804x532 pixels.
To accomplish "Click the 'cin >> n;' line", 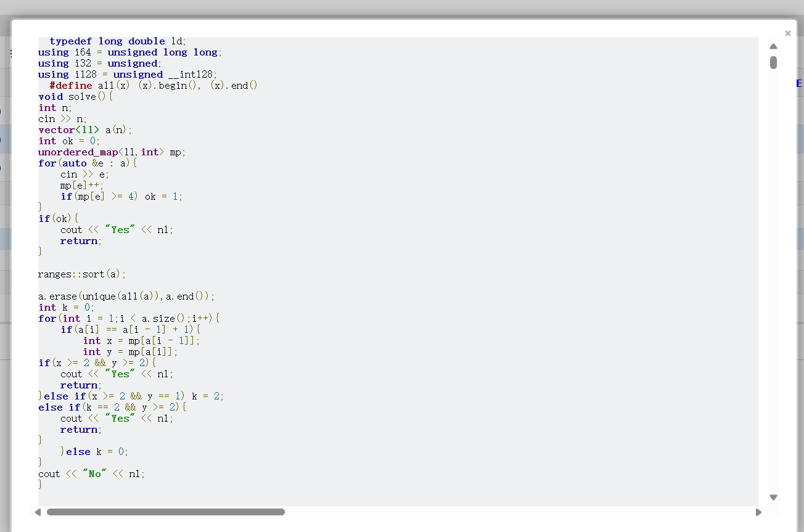I will pyautogui.click(x=63, y=119).
